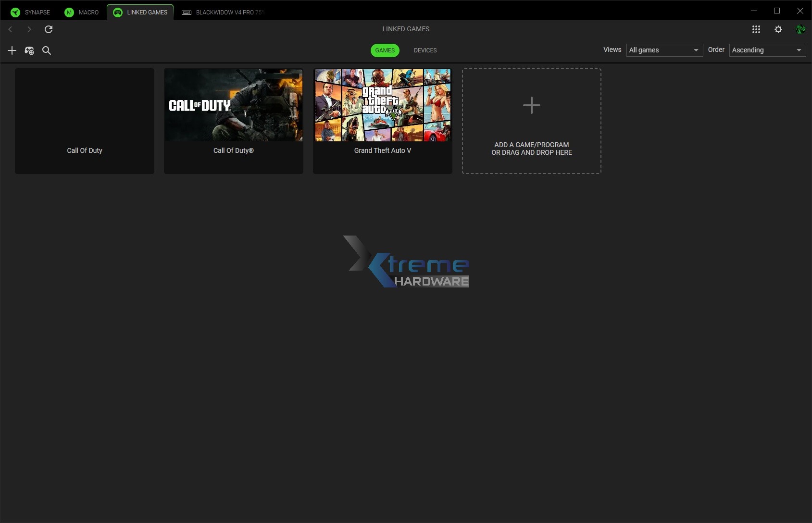Viewport: 812px width, 523px height.
Task: Select the Call Of Duty game tile
Action: click(84, 121)
